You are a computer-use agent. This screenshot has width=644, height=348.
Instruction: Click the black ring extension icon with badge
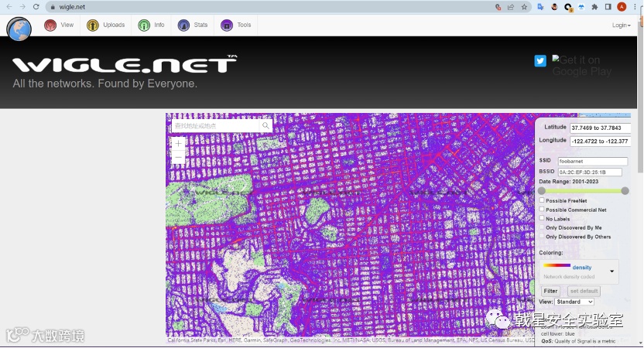(568, 7)
